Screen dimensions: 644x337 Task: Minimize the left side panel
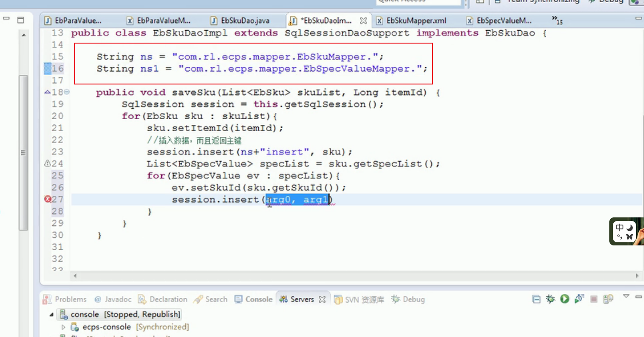point(6,19)
